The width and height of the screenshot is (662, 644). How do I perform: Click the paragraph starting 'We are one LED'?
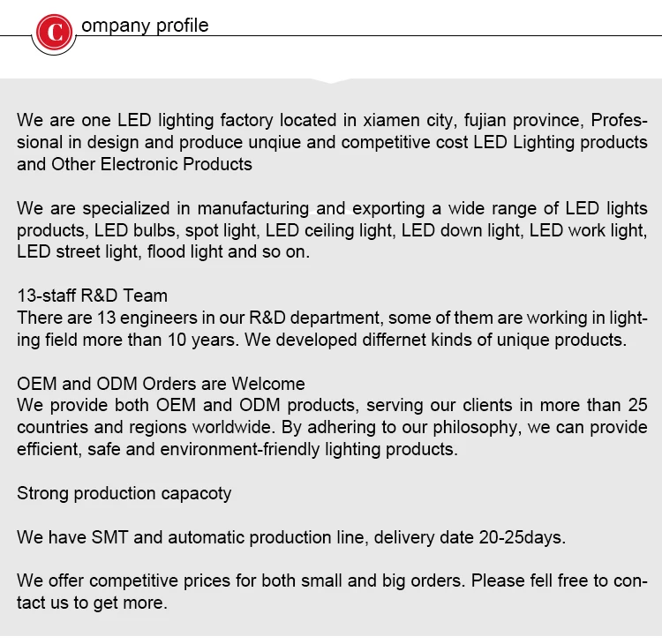[332, 142]
